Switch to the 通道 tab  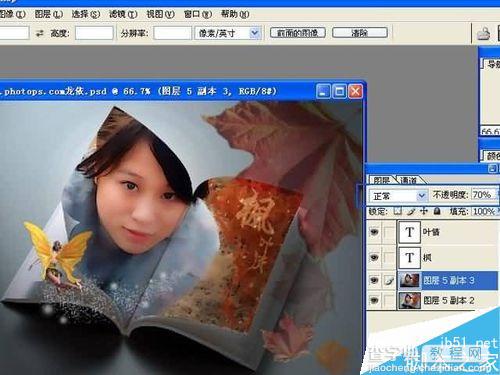[x=409, y=180]
